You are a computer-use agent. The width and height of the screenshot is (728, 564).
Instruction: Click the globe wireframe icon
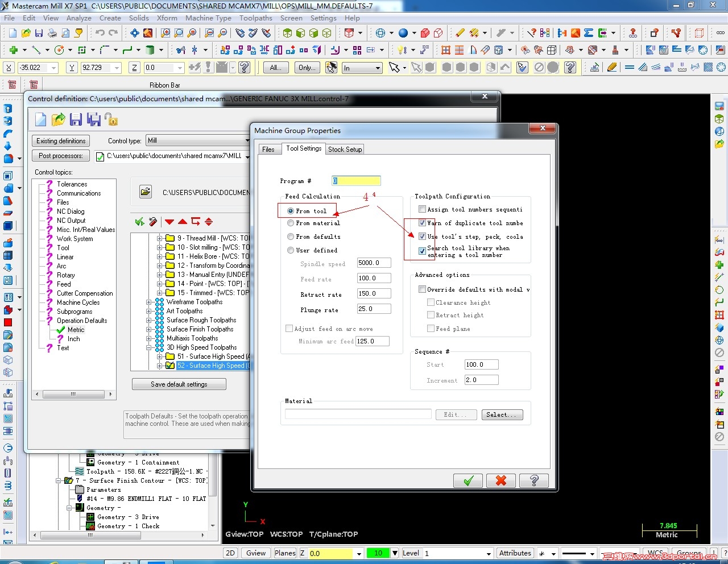pos(380,33)
